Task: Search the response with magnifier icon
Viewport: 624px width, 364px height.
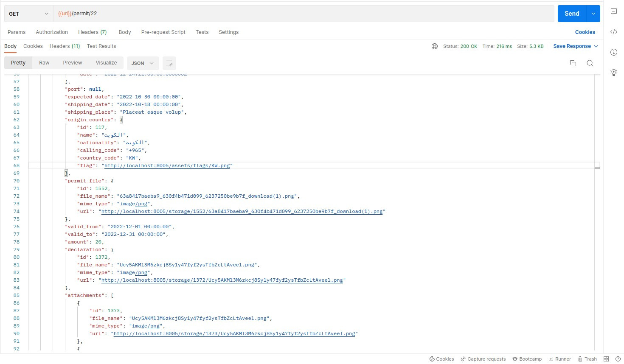Action: click(x=590, y=63)
